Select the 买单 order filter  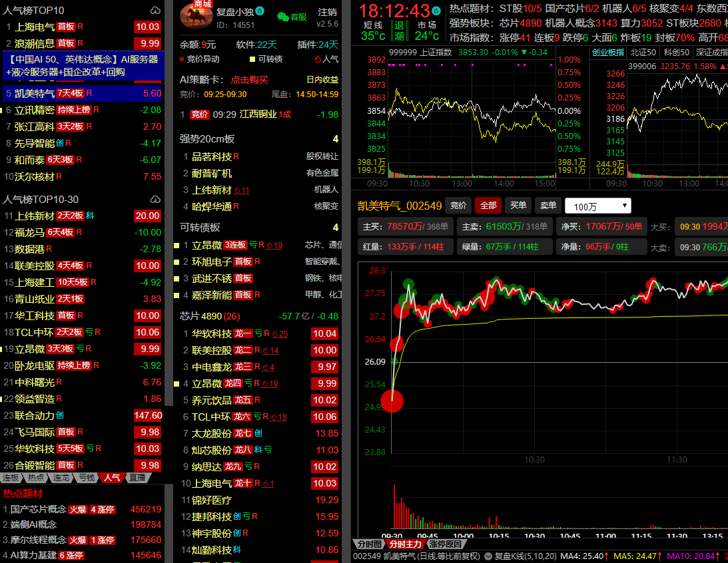pos(518,206)
